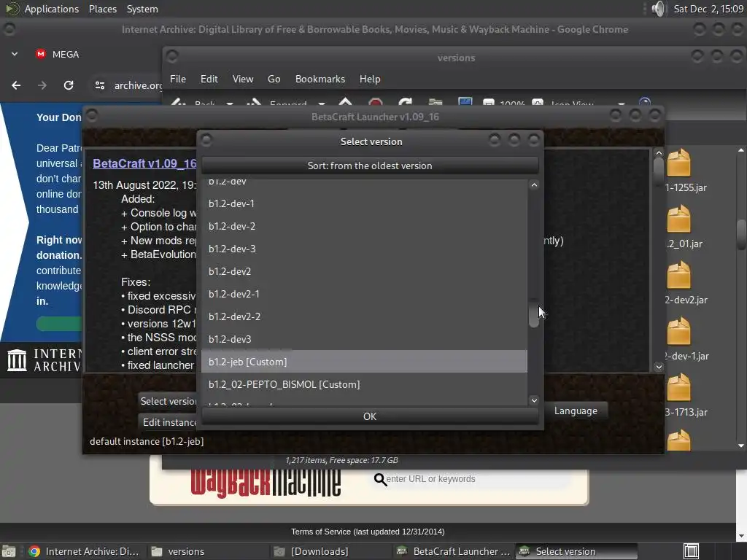Open Applications menu in top panel

52,9
